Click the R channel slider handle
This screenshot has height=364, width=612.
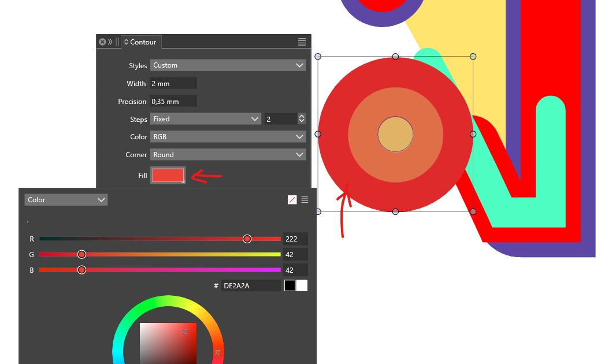coord(247,239)
